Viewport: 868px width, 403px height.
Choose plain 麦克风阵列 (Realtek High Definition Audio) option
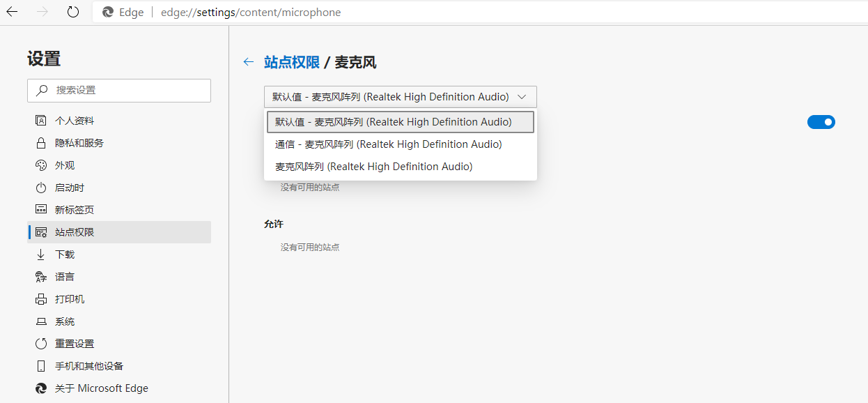pyautogui.click(x=401, y=167)
